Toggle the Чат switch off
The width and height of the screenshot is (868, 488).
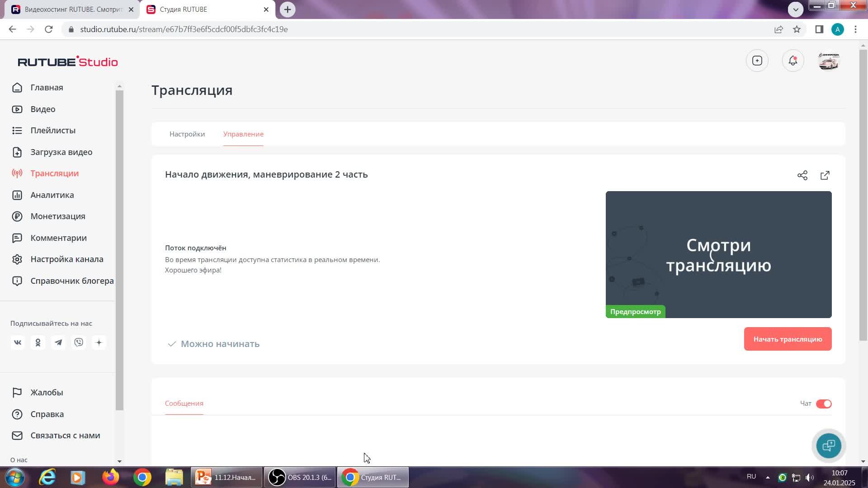click(x=824, y=404)
